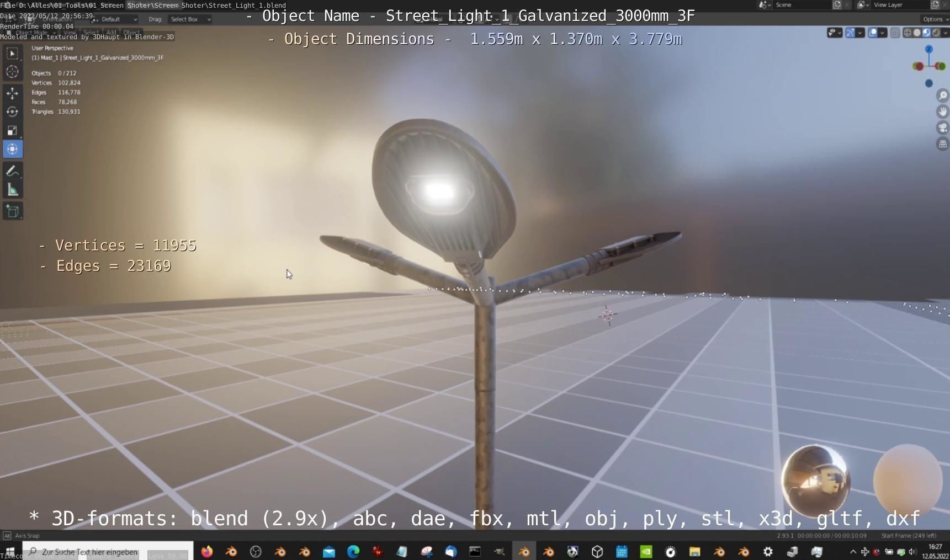Click the blue Z axis gizmo ball

tap(928, 50)
